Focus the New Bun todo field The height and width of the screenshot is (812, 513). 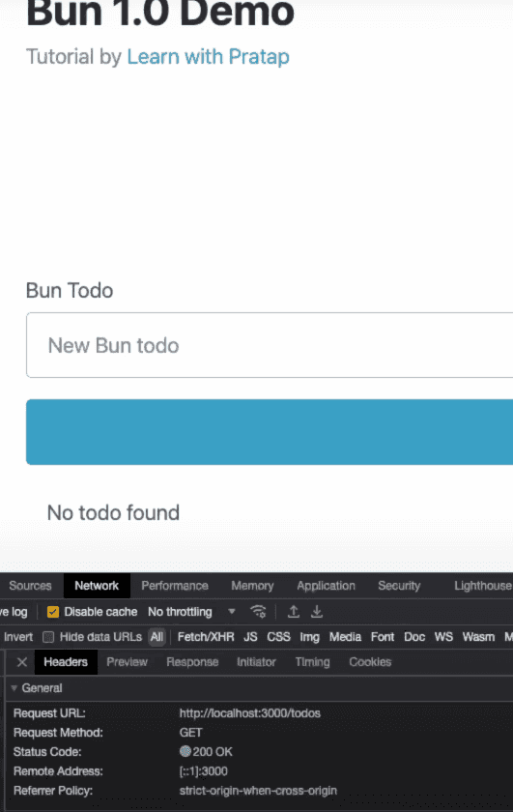click(x=270, y=345)
